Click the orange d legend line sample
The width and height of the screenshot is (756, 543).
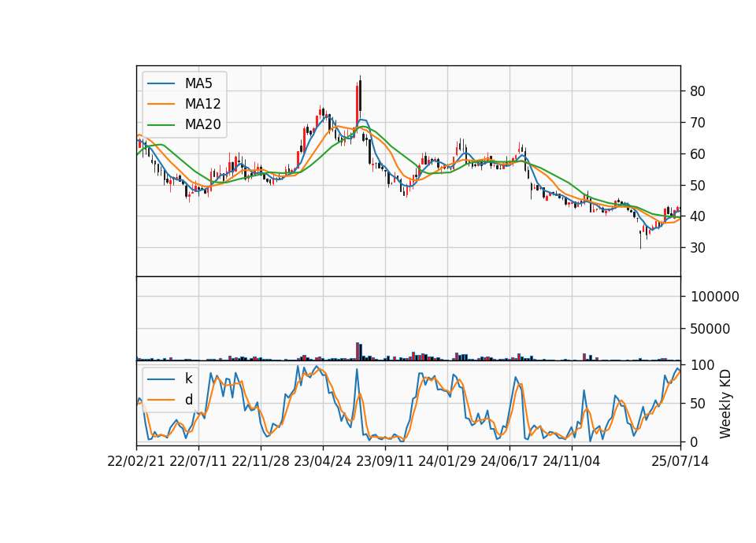pyautogui.click(x=161, y=400)
